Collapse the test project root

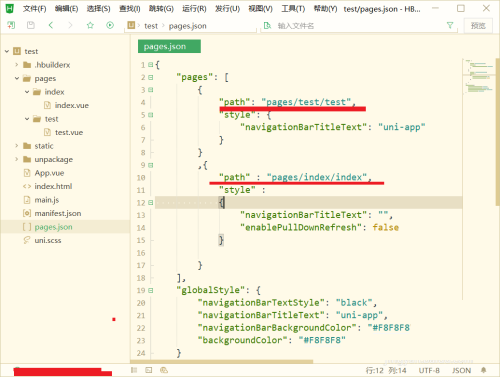[7, 51]
